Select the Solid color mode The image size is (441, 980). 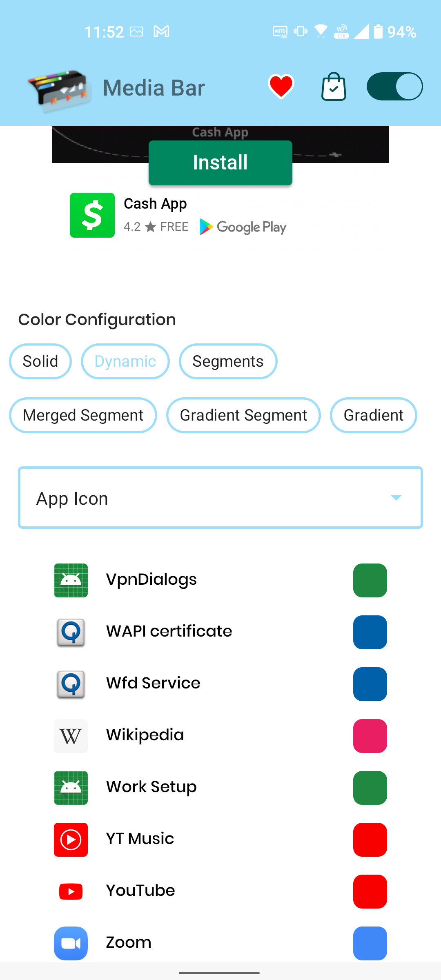[x=40, y=361]
